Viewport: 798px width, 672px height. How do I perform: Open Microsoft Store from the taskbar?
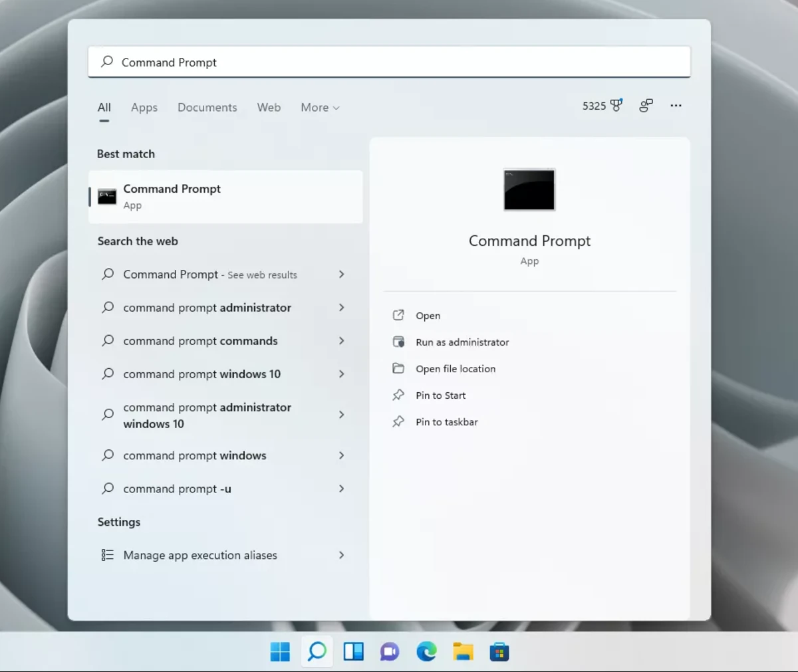click(499, 651)
